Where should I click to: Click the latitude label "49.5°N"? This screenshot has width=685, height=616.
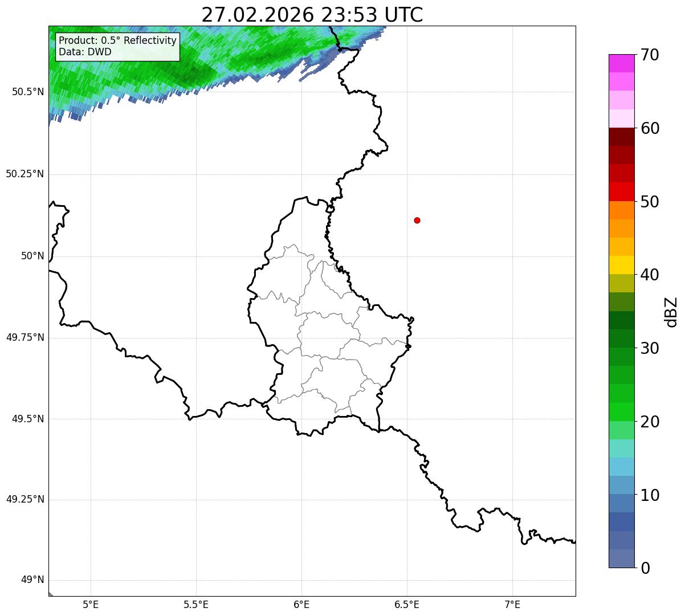coord(27,419)
